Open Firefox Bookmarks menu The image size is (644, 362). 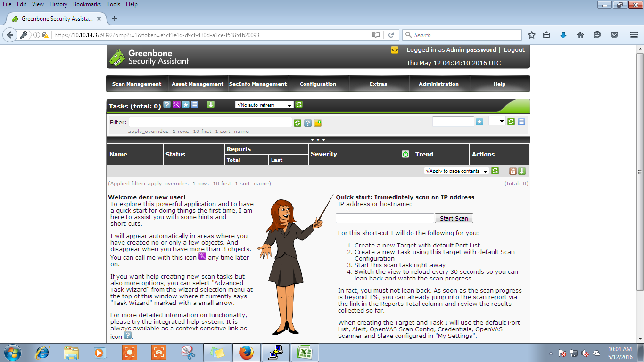[87, 4]
